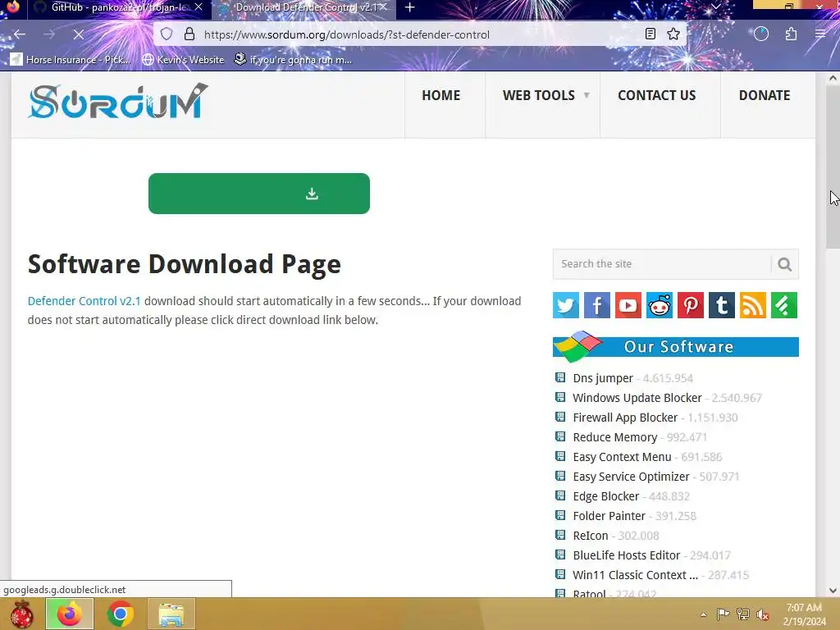Go to HOME menu item
840x630 pixels.
441,95
